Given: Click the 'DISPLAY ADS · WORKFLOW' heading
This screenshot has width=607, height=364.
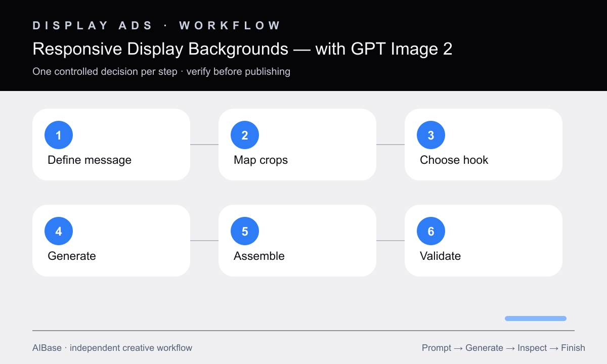Looking at the screenshot, I should tap(156, 26).
